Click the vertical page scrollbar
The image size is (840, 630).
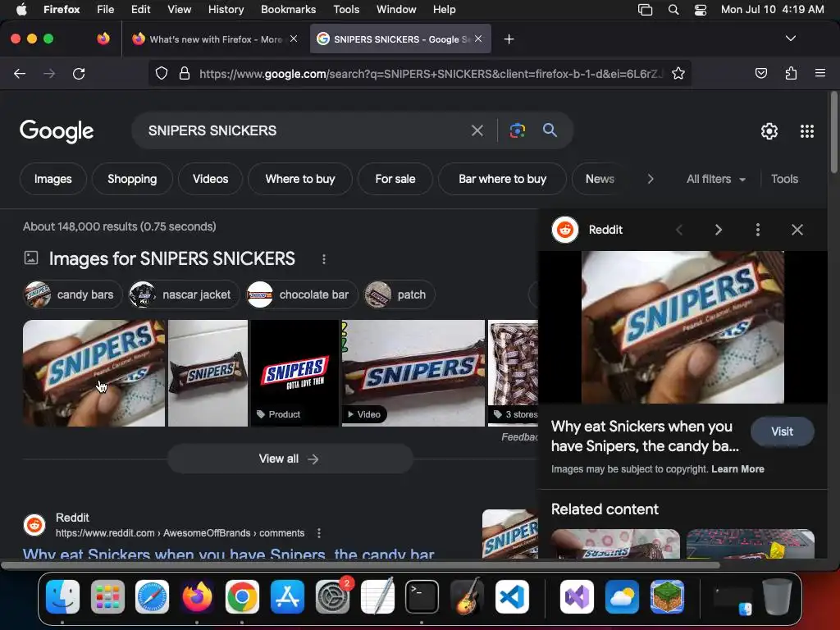833,133
